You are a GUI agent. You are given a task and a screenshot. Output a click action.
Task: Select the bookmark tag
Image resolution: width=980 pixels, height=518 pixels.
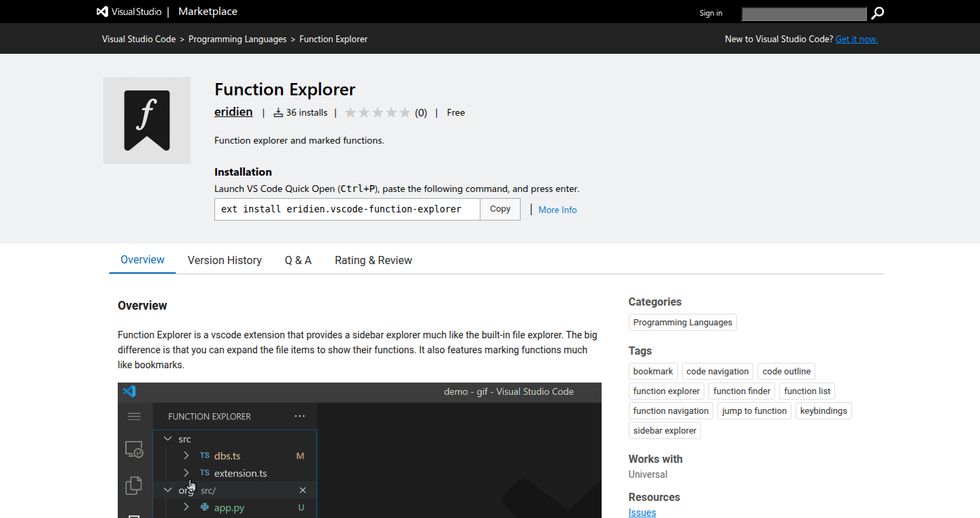pos(653,371)
